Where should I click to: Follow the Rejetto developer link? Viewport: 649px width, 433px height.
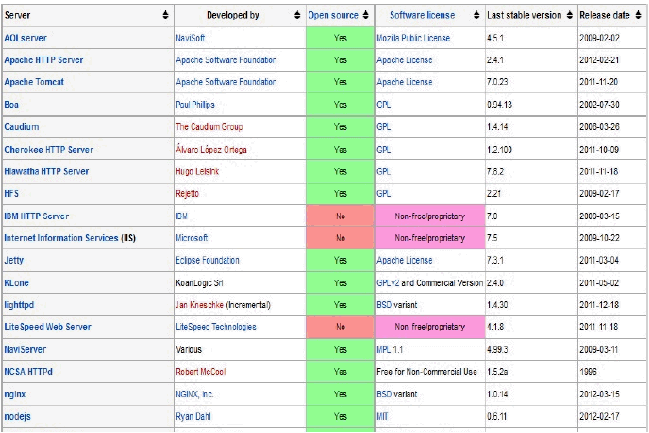[x=187, y=194]
